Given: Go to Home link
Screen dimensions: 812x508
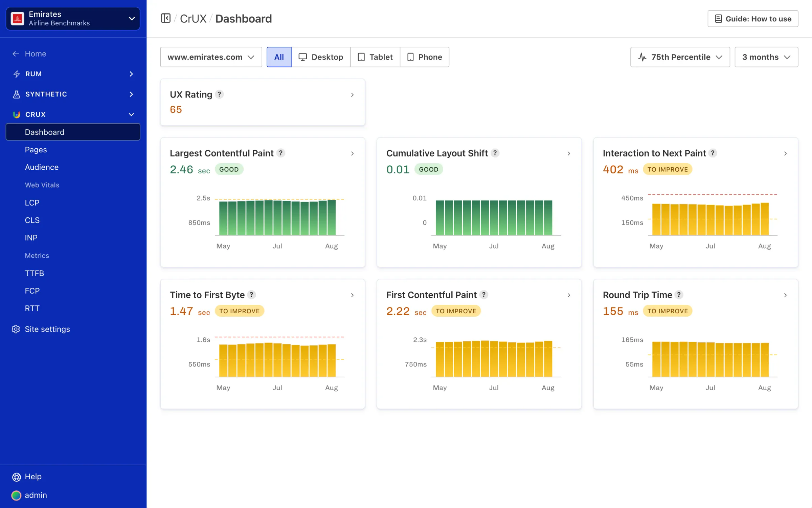Looking at the screenshot, I should pos(36,54).
